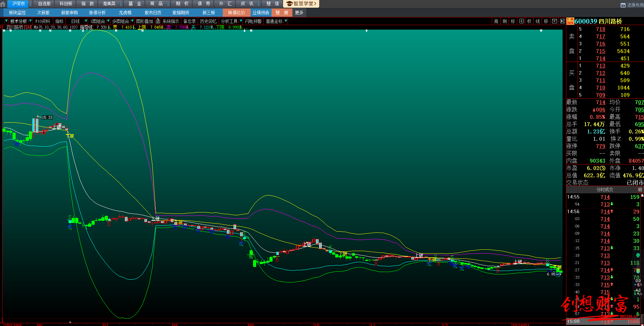The height and width of the screenshot is (326, 644).
Task: Toggle 历史回忆 mode
Action: click(208, 21)
